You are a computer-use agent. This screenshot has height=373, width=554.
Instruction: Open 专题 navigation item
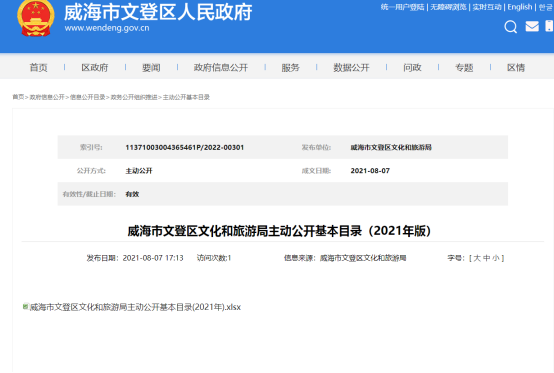464,67
